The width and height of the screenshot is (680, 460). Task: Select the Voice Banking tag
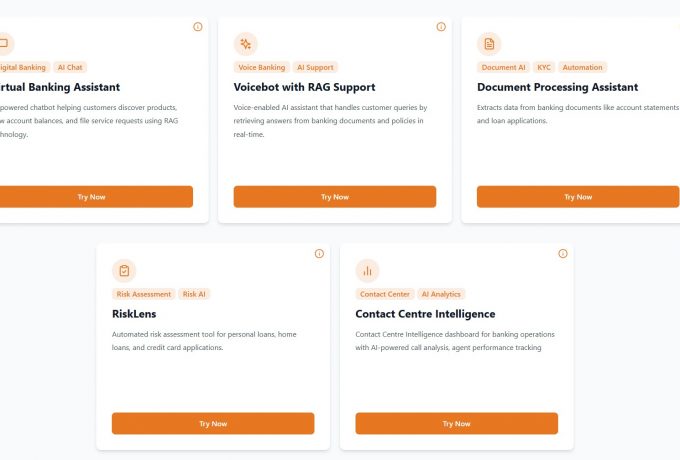click(261, 68)
